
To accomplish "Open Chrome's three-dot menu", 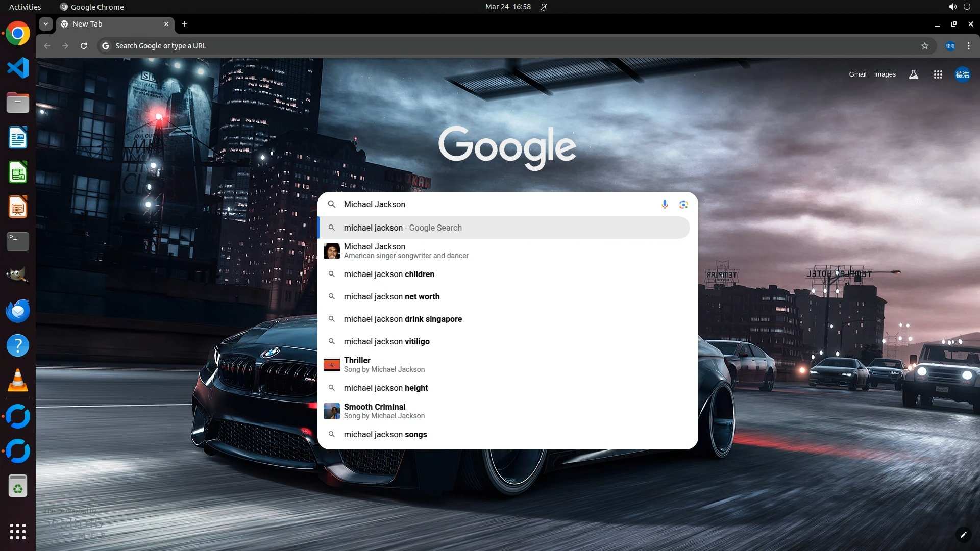I will [968, 46].
